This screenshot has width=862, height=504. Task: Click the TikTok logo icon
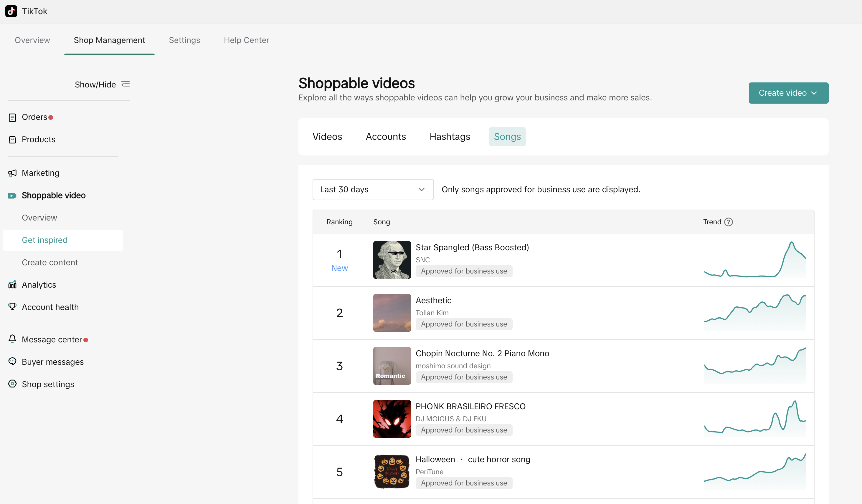[x=11, y=11]
